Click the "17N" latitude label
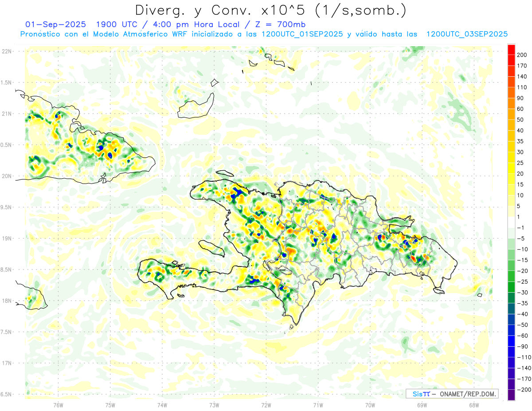532x411 pixels. [x=7, y=363]
